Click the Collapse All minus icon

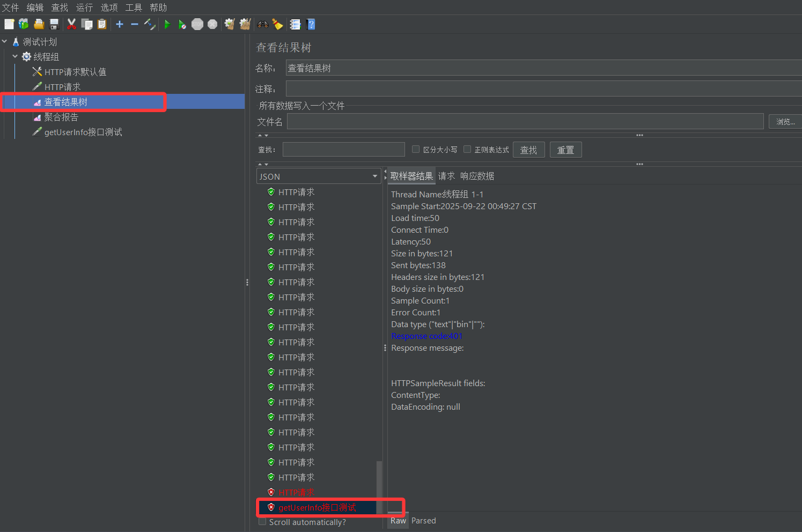(x=135, y=24)
